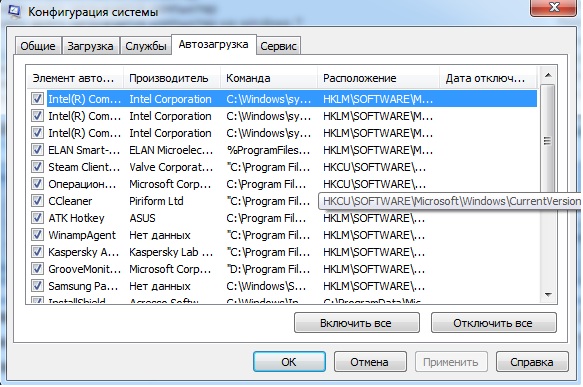
Task: Uncheck the ELAN Smart-Pad startup checkbox
Action: pyautogui.click(x=37, y=150)
